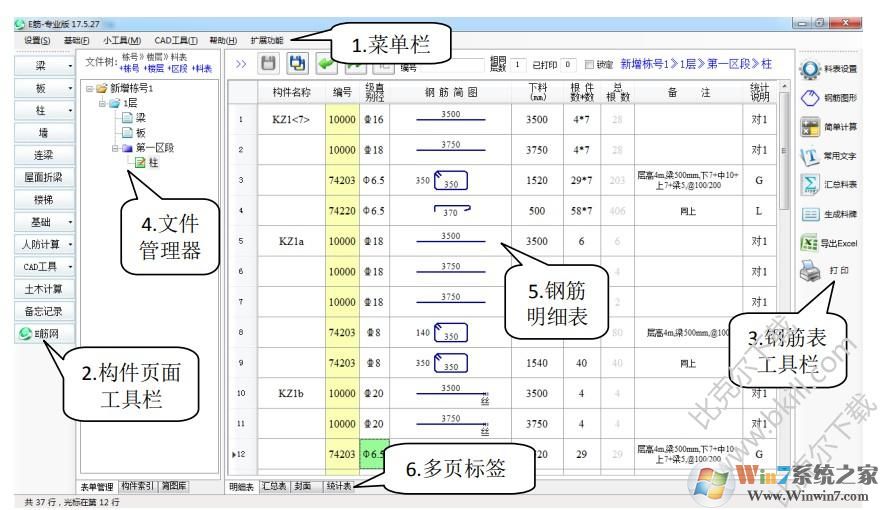
Task: Switch to the 表单管理 tab
Action: (x=97, y=486)
